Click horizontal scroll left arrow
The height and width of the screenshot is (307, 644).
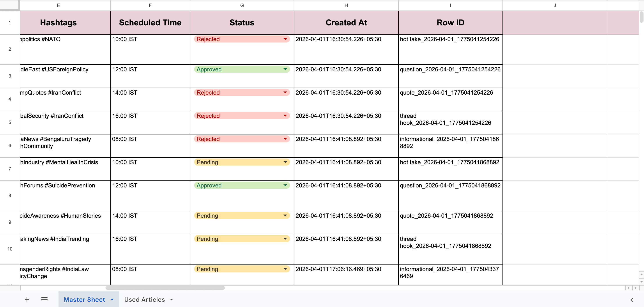[628, 288]
